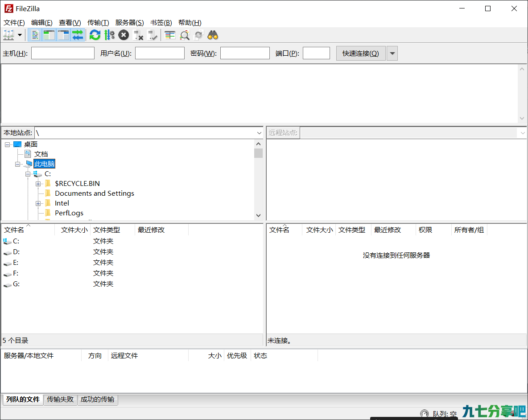
Task: Focus the 密码 password field
Action: 245,53
